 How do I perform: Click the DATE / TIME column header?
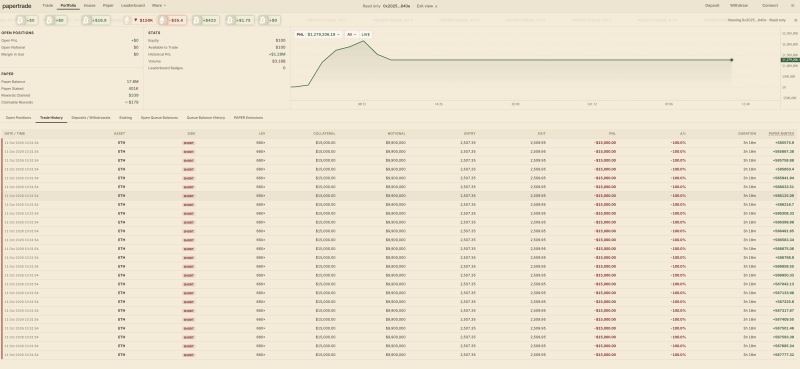click(x=14, y=134)
